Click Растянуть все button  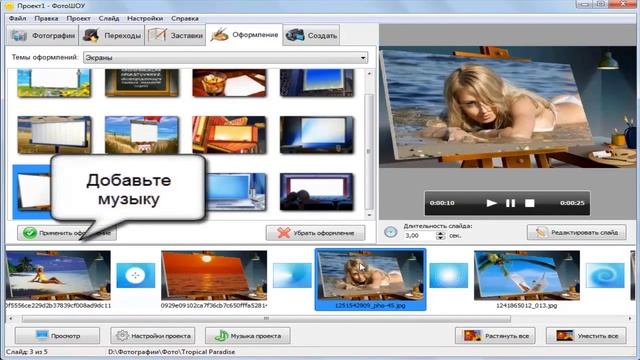(496, 336)
